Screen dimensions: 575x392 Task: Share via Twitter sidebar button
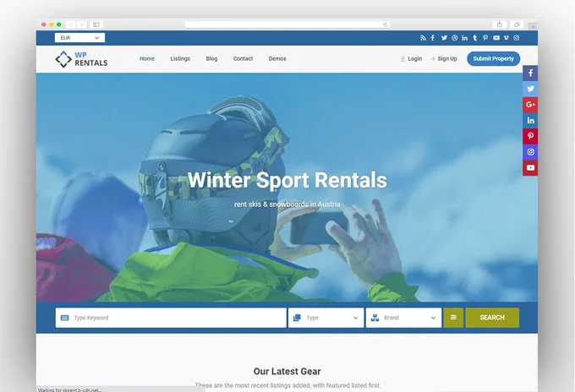pos(530,89)
